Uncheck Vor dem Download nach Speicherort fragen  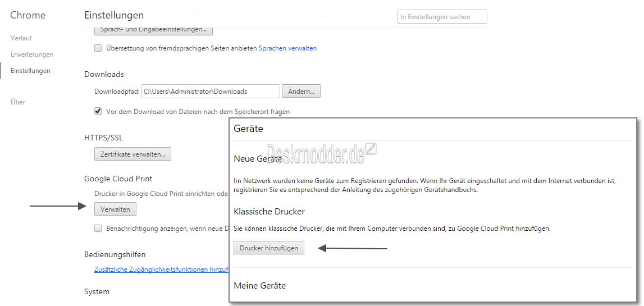coord(98,111)
